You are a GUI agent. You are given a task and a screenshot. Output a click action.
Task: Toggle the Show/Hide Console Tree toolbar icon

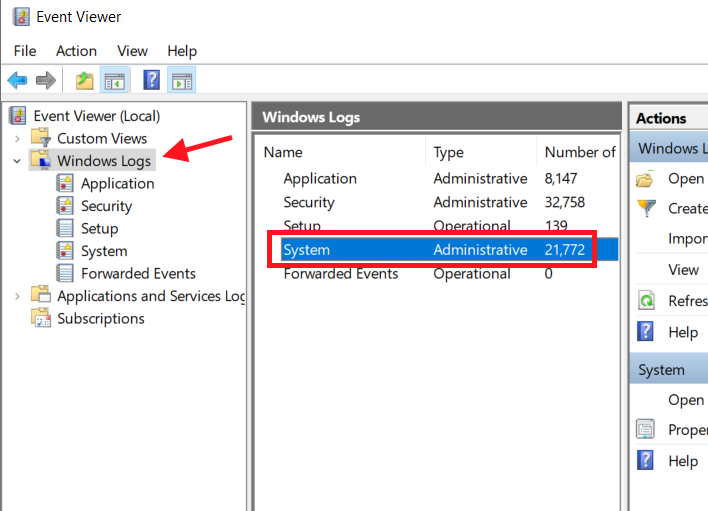coord(115,81)
